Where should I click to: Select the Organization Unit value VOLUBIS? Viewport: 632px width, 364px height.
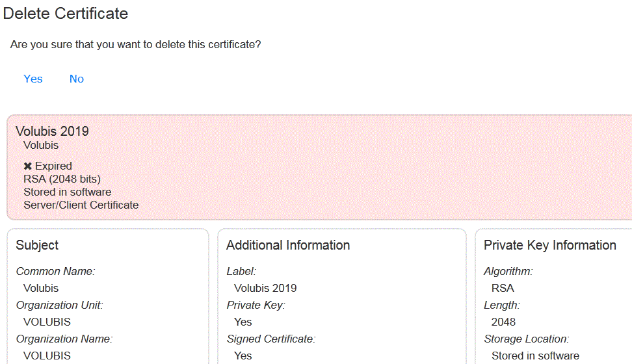click(47, 322)
